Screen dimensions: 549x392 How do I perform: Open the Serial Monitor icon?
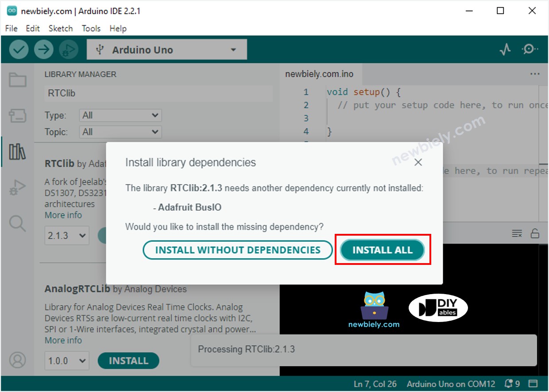(530, 50)
